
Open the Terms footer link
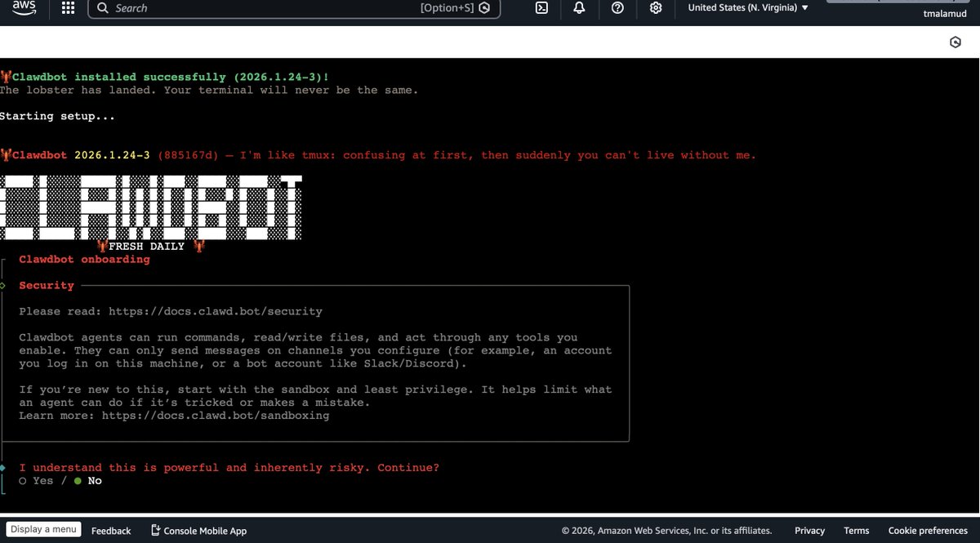pos(857,531)
